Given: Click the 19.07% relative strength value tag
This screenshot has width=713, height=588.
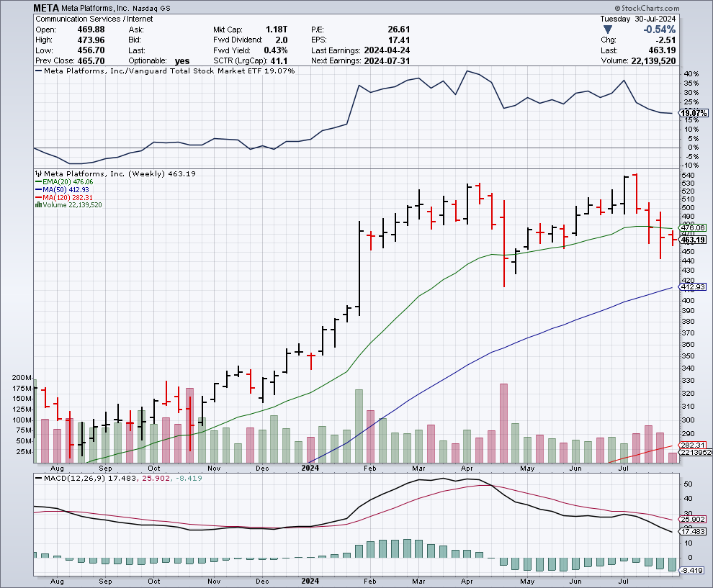Looking at the screenshot, I should pyautogui.click(x=694, y=114).
